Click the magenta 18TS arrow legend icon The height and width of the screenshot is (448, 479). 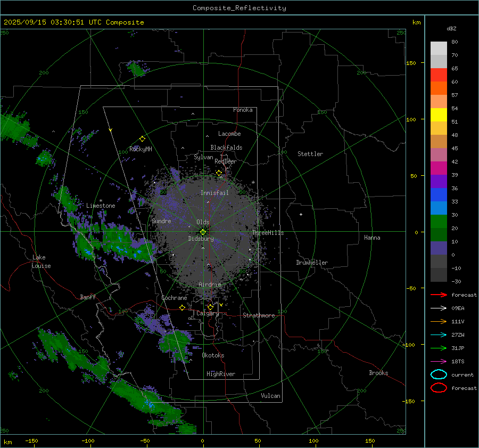click(x=439, y=362)
